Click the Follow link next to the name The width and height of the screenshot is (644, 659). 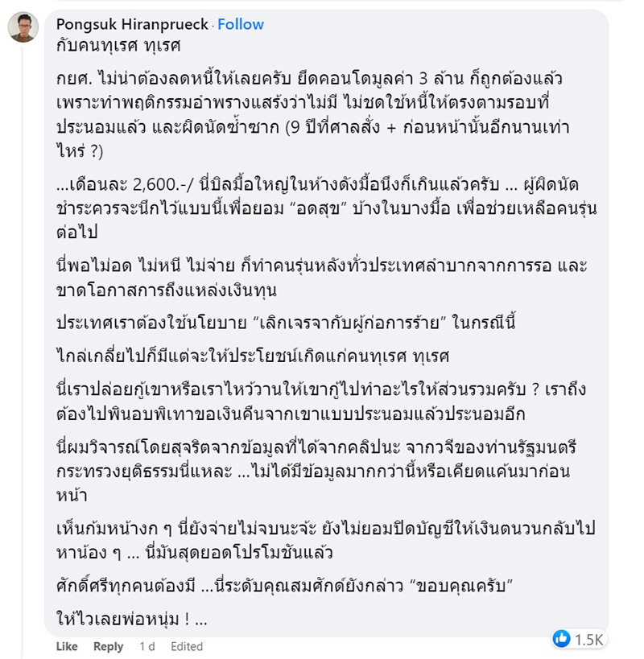[x=240, y=23]
